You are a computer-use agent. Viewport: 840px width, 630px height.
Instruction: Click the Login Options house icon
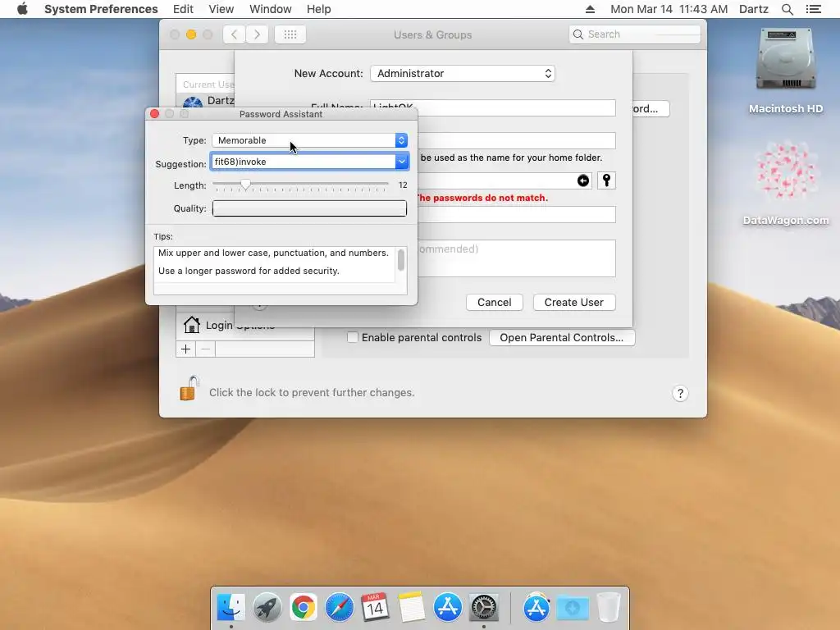191,325
